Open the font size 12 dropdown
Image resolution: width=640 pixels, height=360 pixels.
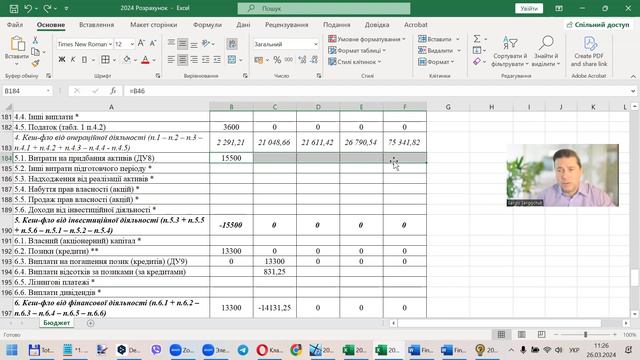coord(132,44)
